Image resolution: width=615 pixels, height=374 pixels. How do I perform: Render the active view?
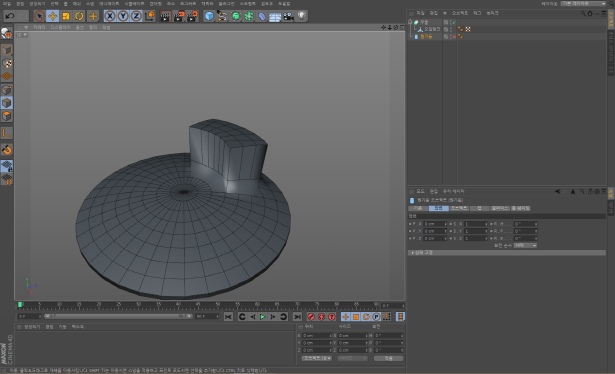coord(166,16)
